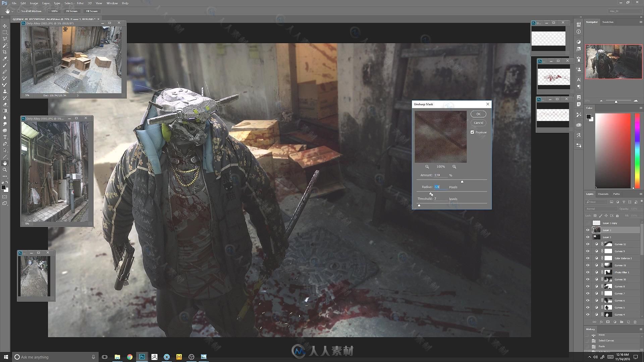Select the Horizontal Type tool
The width and height of the screenshot is (644, 362).
(5, 137)
